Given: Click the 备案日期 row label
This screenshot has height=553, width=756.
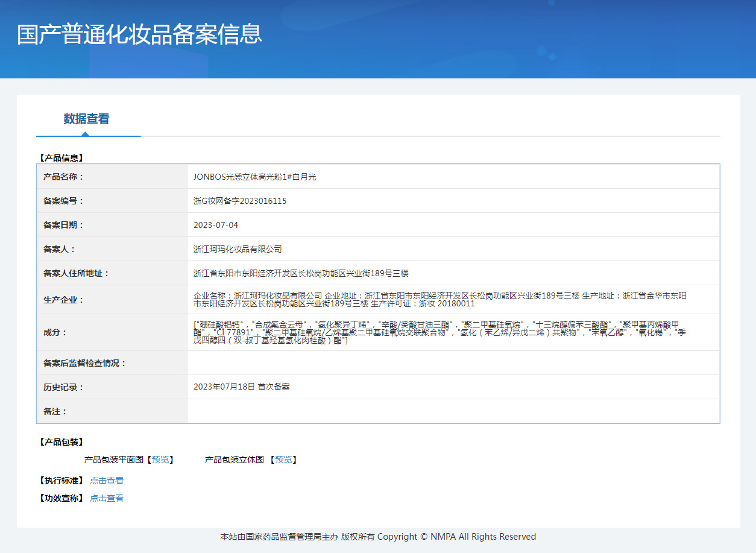Looking at the screenshot, I should coord(63,225).
